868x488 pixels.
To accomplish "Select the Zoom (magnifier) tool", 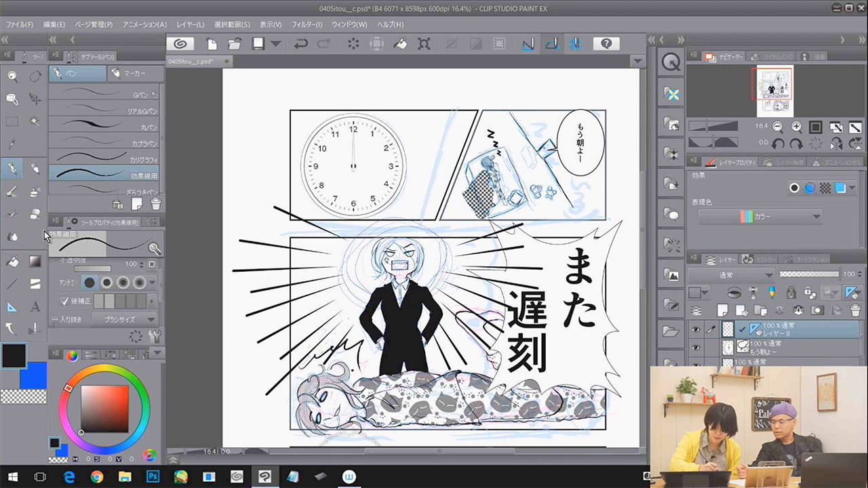I will [x=12, y=77].
